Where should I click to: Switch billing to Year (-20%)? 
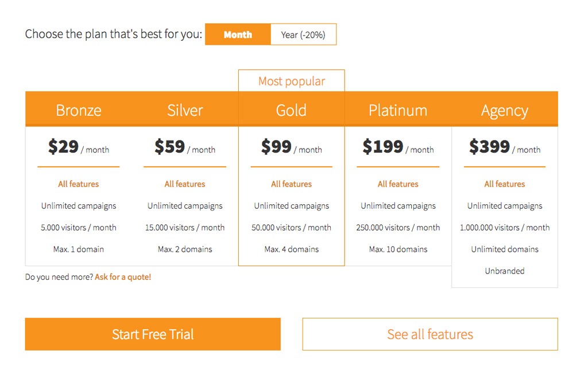coord(303,34)
